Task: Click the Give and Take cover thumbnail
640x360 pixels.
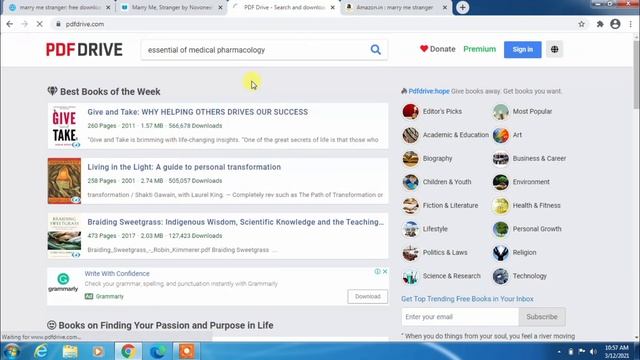Action: coord(64,126)
